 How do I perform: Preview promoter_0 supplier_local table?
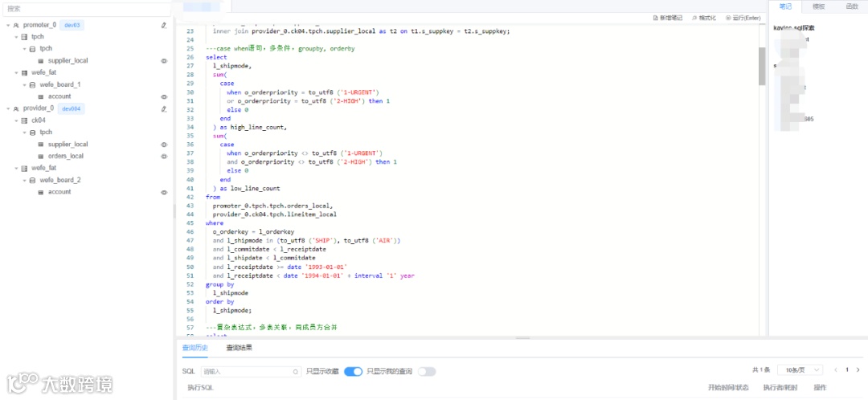click(164, 61)
